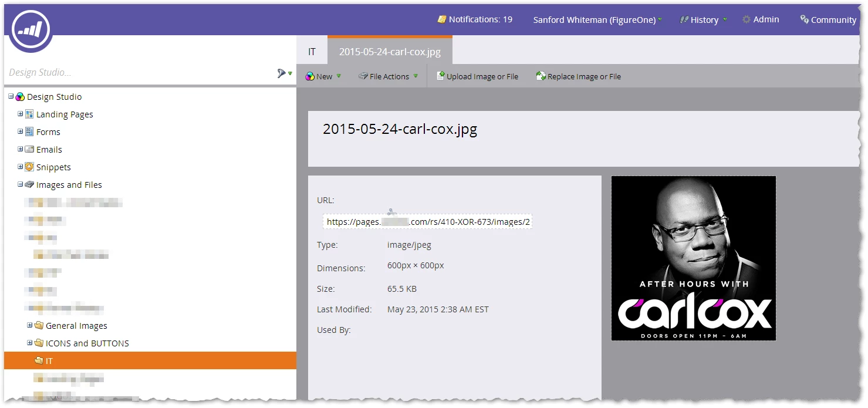
Task: Expand the Landing Pages node
Action: point(20,114)
